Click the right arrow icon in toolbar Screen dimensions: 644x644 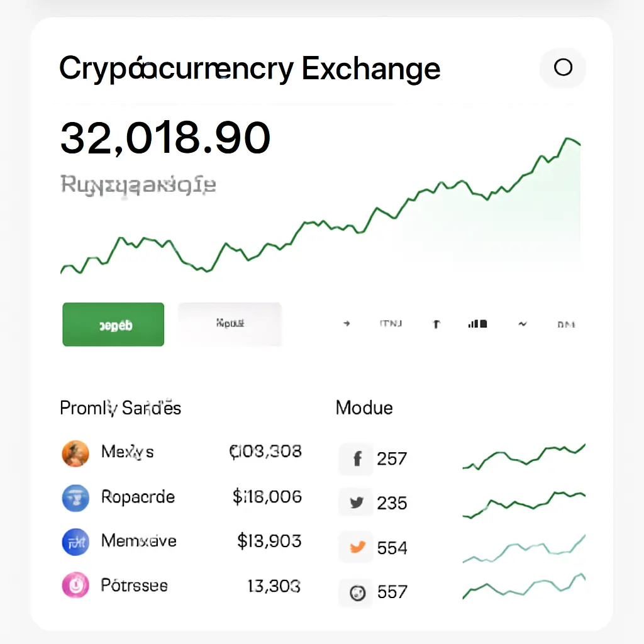pyautogui.click(x=347, y=324)
